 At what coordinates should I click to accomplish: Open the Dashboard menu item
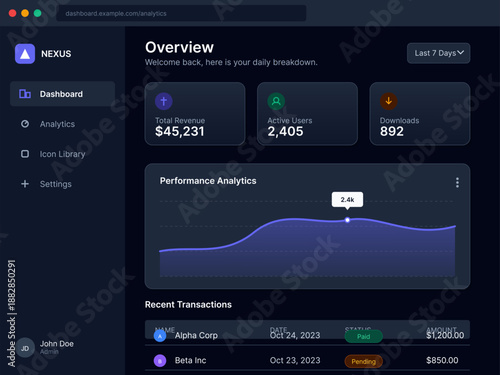[63, 94]
